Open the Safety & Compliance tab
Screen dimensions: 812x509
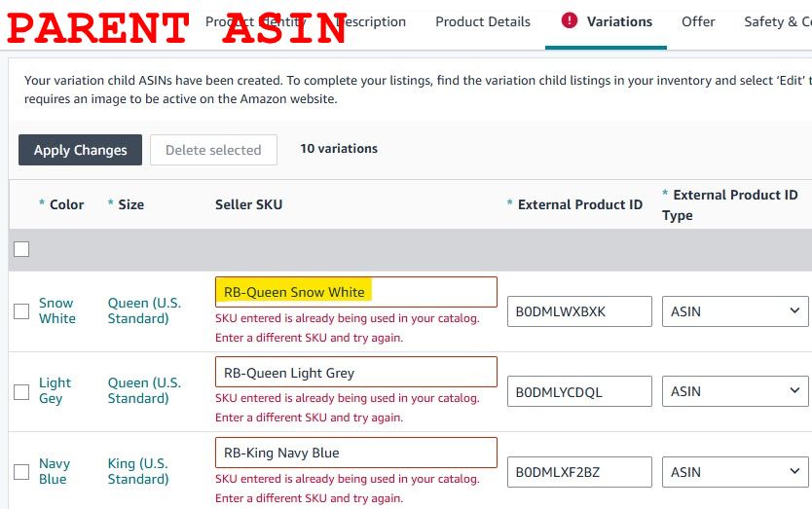[x=778, y=21]
